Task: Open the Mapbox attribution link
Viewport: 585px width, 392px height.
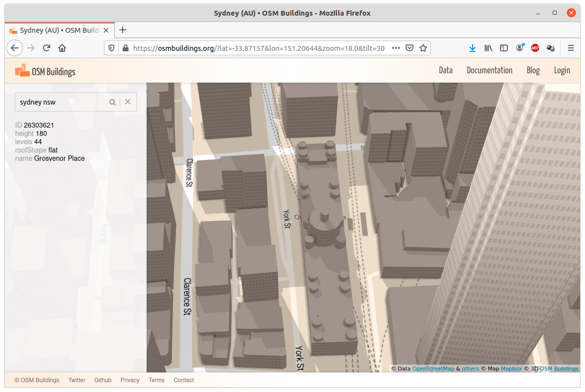Action: coord(511,369)
